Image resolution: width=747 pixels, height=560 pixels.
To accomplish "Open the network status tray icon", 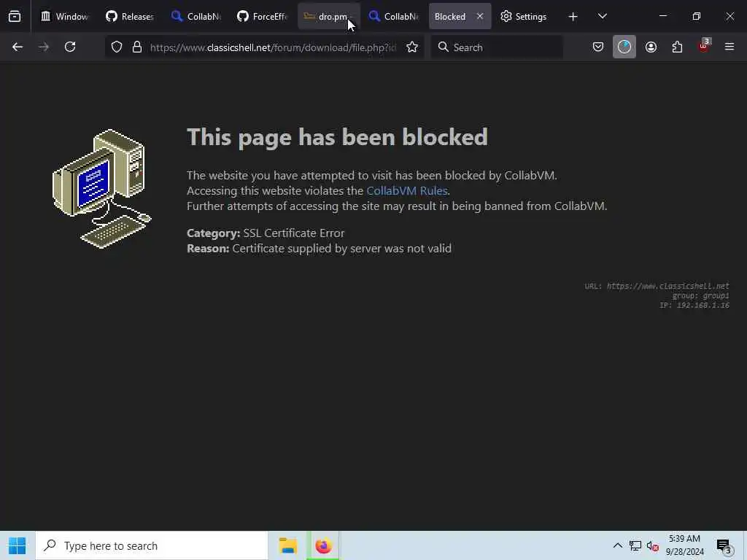I will 635,545.
